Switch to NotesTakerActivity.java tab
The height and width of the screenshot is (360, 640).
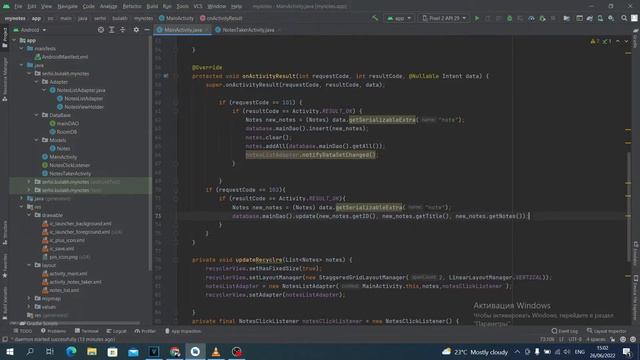tap(248, 30)
